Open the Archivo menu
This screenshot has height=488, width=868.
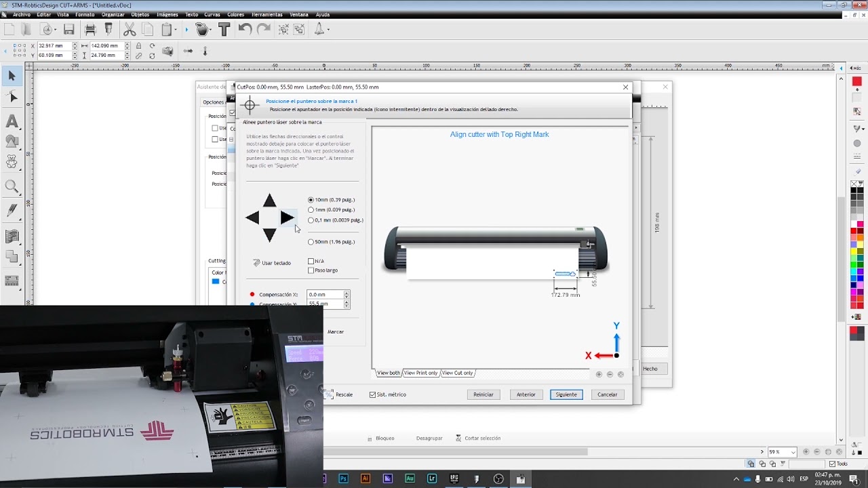[x=21, y=14]
